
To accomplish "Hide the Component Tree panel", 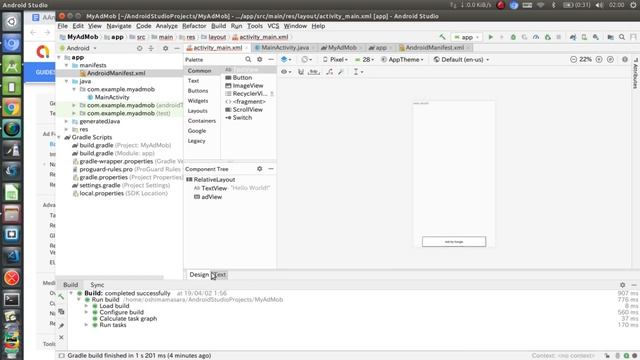I will 271,169.
